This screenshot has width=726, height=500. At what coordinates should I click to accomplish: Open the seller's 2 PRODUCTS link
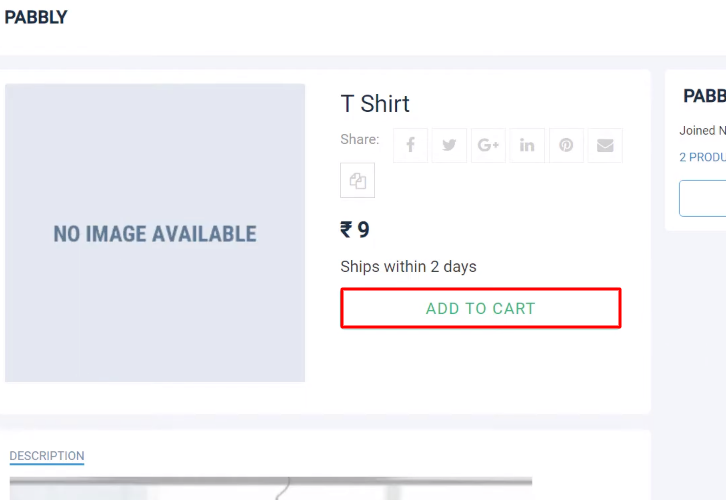point(702,157)
